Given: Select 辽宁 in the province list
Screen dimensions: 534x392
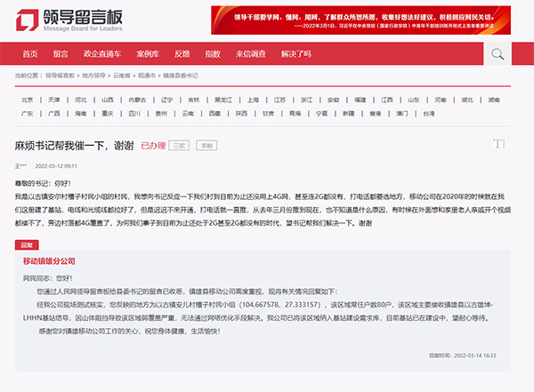Looking at the screenshot, I should click(167, 100).
